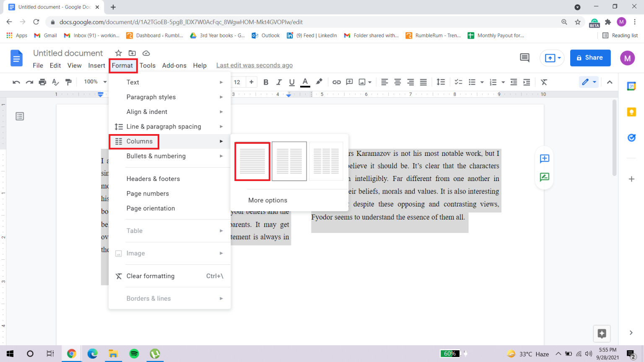Viewport: 644px width, 362px height.
Task: Click the Bold formatting icon
Action: pyautogui.click(x=266, y=82)
